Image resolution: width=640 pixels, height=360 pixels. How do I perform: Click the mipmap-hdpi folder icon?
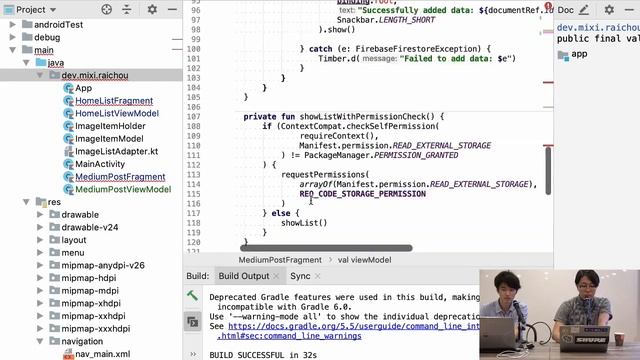[x=55, y=278]
